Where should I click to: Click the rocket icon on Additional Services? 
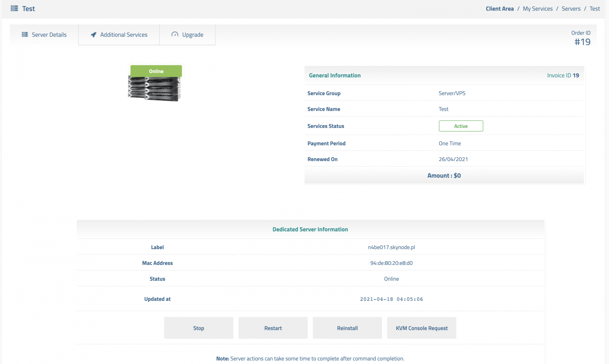(94, 35)
